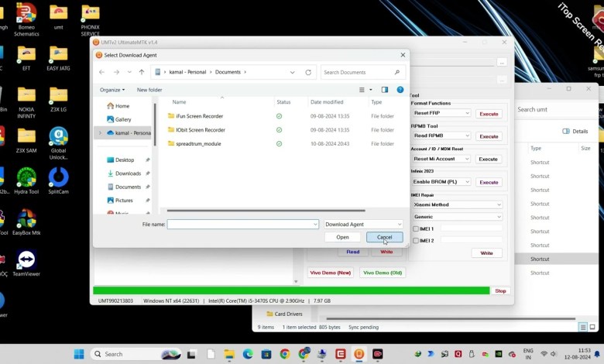
Task: Click the Stop button
Action: point(500,291)
